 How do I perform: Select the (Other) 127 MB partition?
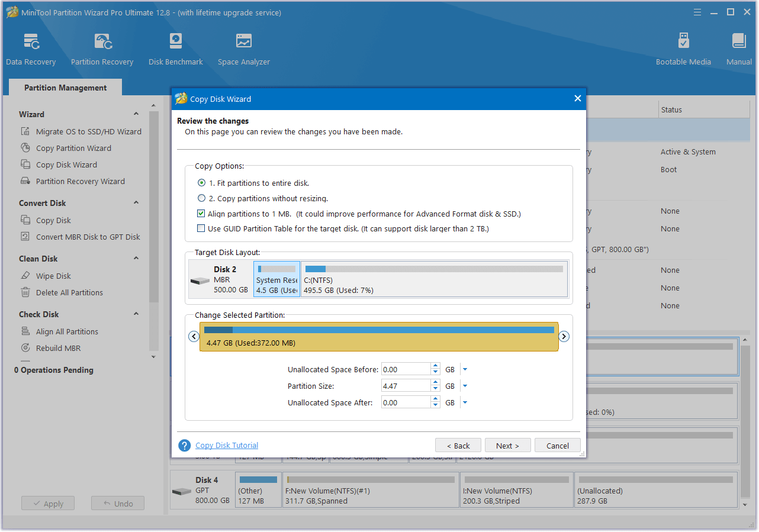click(x=258, y=489)
